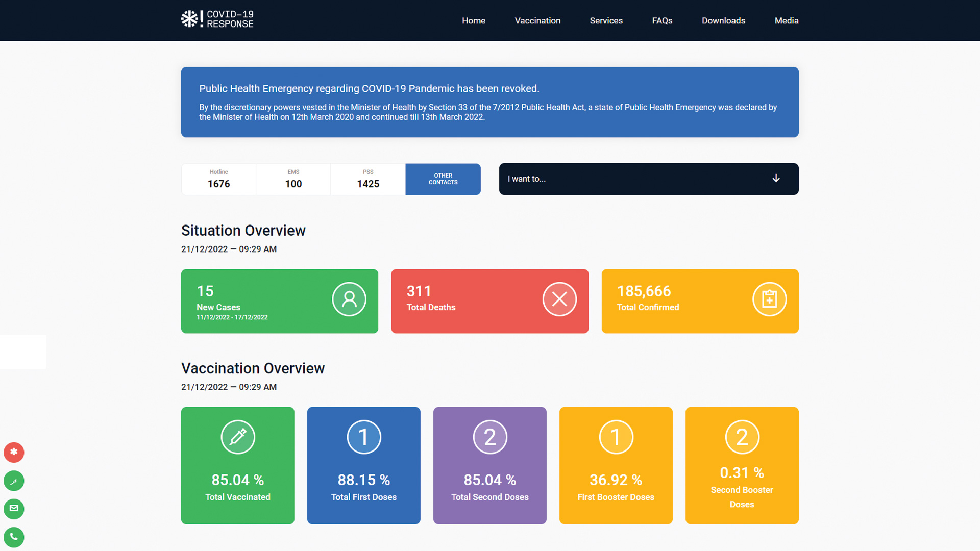The image size is (980, 551).
Task: Click the '15' New Cases count
Action: 205,291
